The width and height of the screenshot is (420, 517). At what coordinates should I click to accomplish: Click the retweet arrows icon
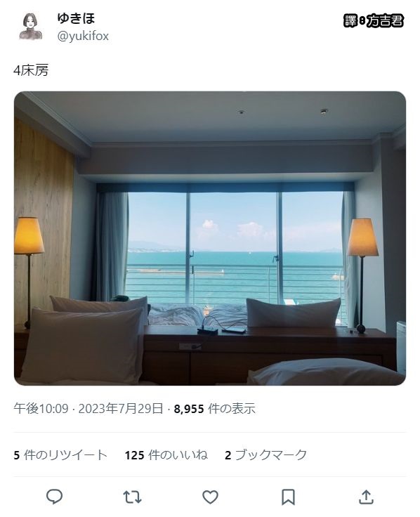click(132, 497)
